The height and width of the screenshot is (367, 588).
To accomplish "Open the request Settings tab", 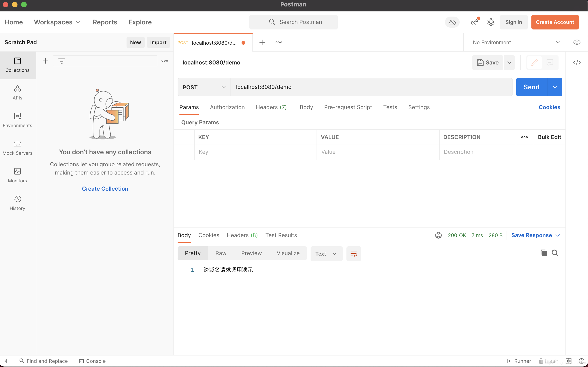I will [419, 107].
